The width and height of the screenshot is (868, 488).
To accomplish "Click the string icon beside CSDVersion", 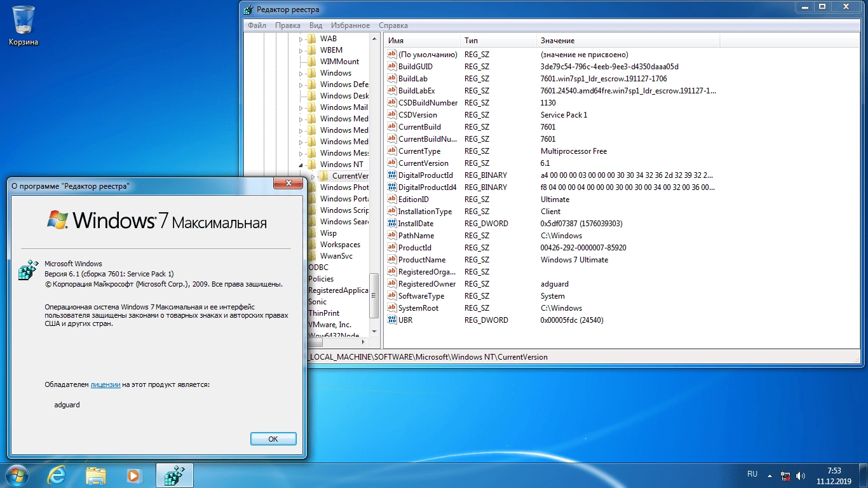I will 392,115.
